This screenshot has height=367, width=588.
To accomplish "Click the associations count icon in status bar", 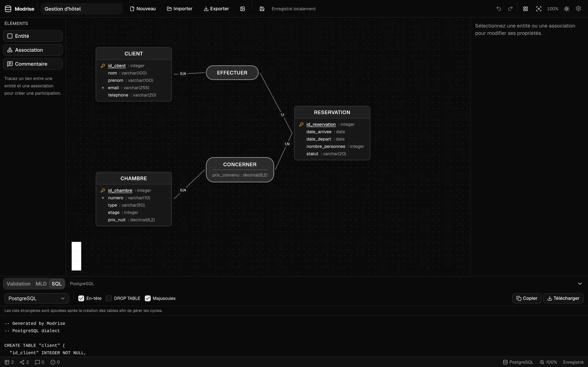I will coord(22,362).
